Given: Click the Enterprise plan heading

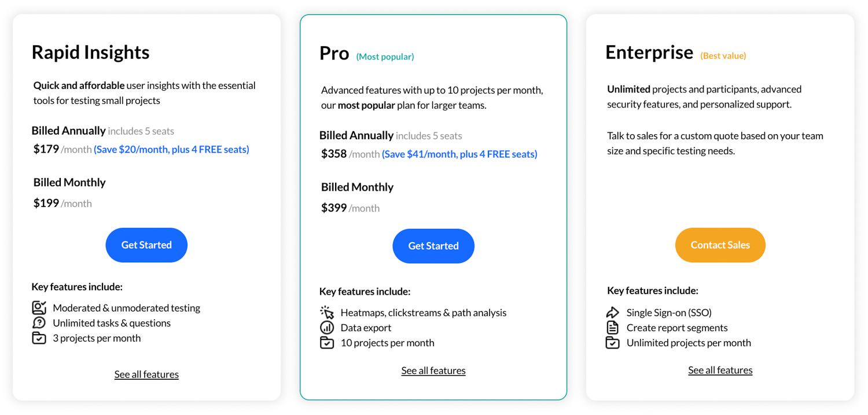Looking at the screenshot, I should pos(649,53).
